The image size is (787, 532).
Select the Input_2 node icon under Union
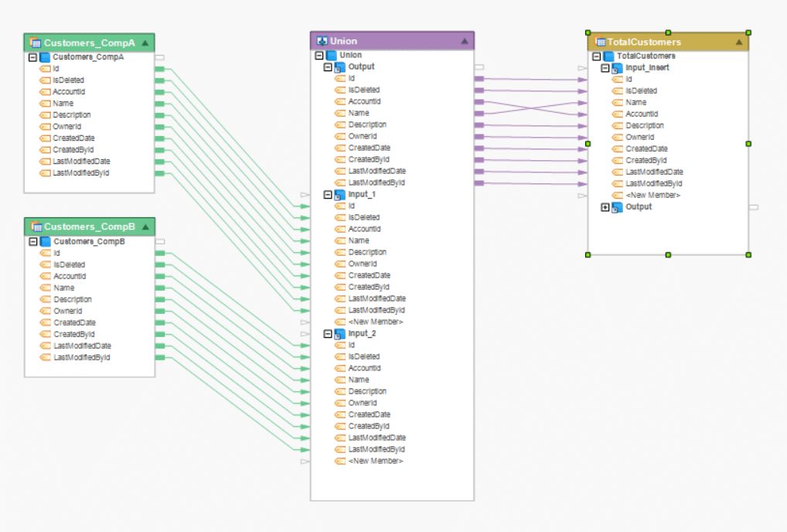pos(339,333)
